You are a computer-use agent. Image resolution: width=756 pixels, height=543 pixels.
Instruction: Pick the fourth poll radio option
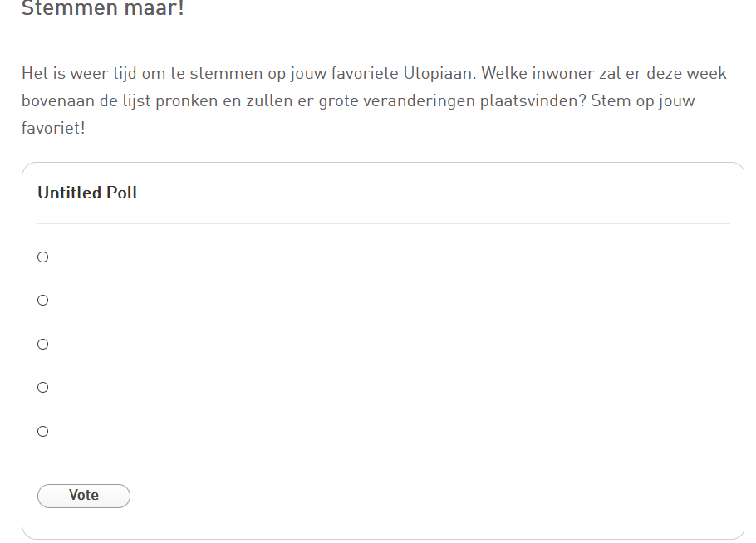click(x=43, y=388)
